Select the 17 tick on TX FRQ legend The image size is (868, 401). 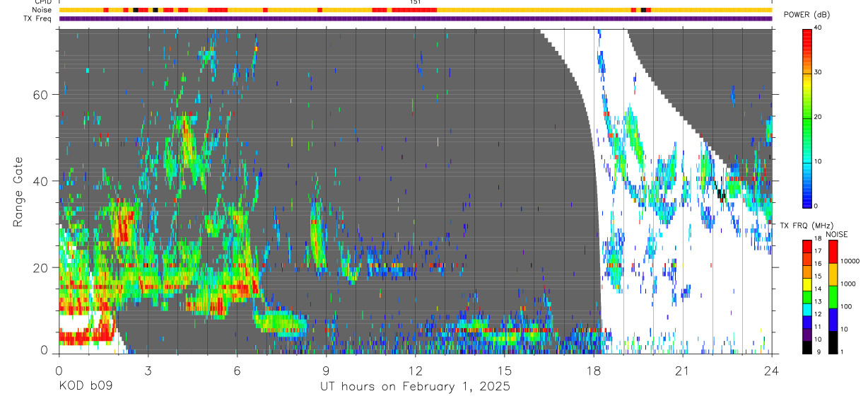tap(818, 251)
